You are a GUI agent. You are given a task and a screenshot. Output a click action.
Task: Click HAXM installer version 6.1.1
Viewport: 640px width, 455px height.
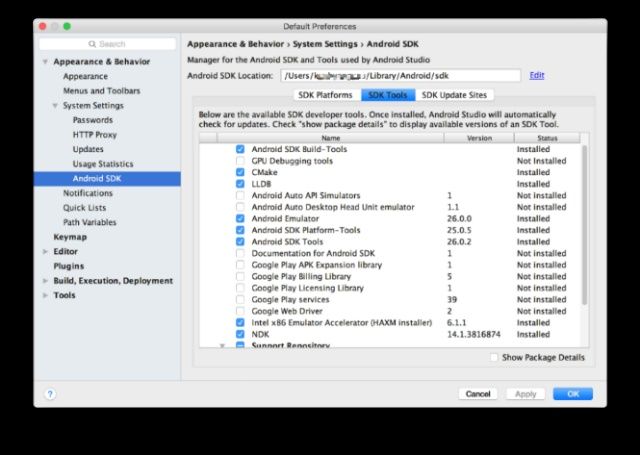point(456,323)
